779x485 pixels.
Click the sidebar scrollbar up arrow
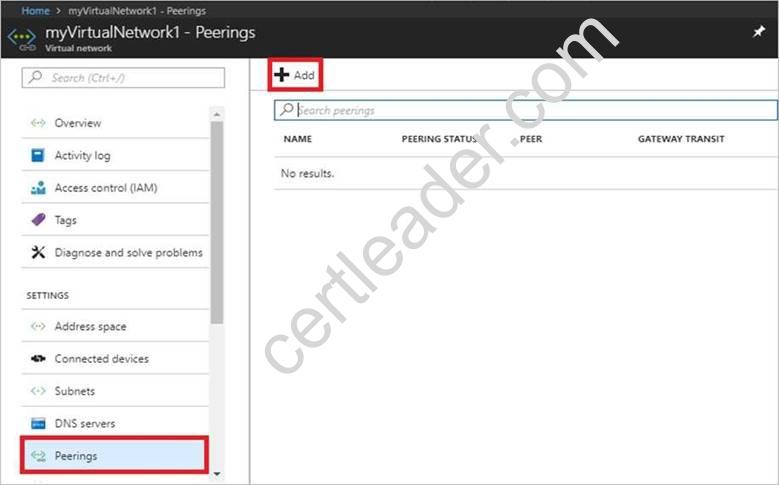[x=217, y=114]
